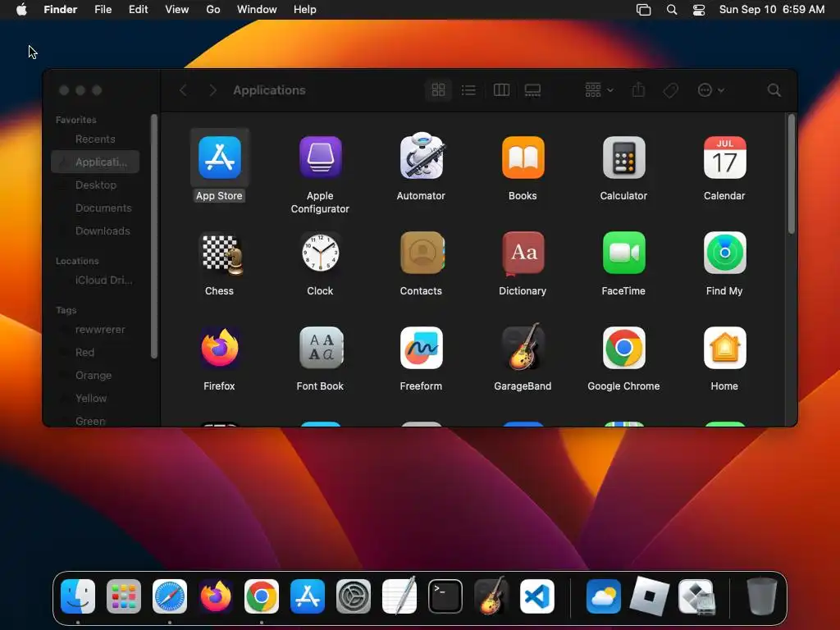
Task: Open the Finder menu
Action: click(x=61, y=10)
